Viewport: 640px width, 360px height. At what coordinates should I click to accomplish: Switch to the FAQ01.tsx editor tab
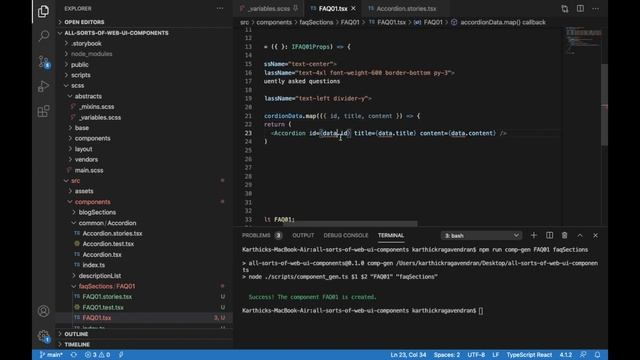pos(333,9)
